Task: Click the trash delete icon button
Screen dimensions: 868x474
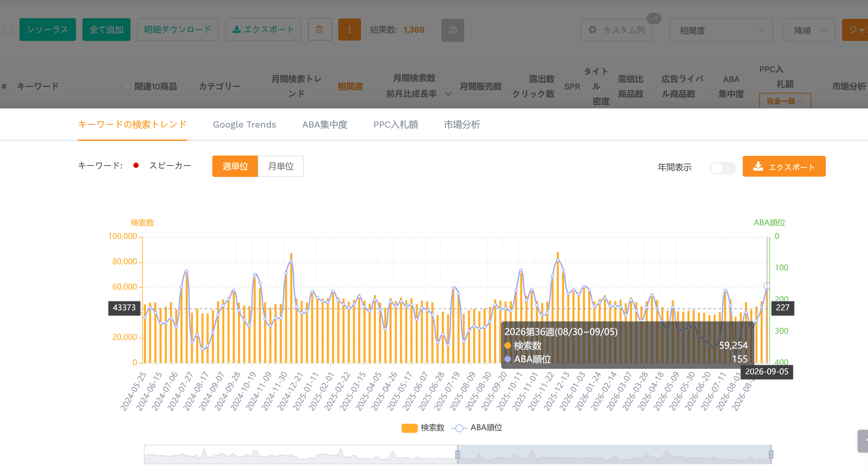Action: [x=319, y=30]
